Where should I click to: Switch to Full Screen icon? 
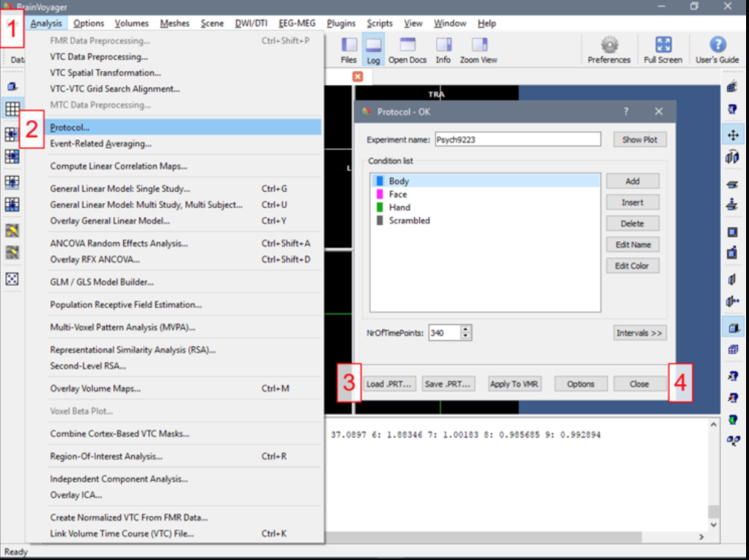point(663,49)
